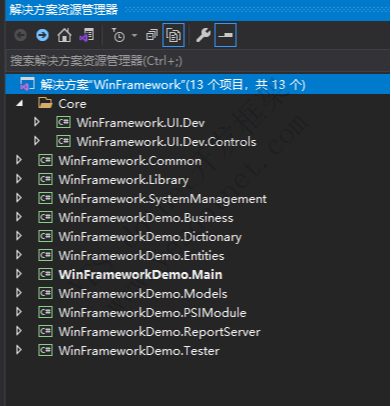Screen dimensions: 391x406
Task: Select WinFrameworkDemo.Entities project name
Action: [x=142, y=256]
